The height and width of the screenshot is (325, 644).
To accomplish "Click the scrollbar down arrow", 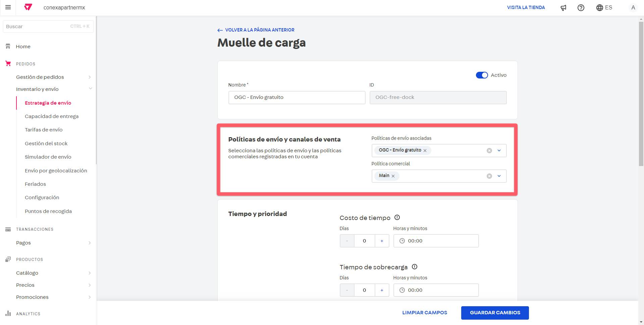I will click(641, 322).
